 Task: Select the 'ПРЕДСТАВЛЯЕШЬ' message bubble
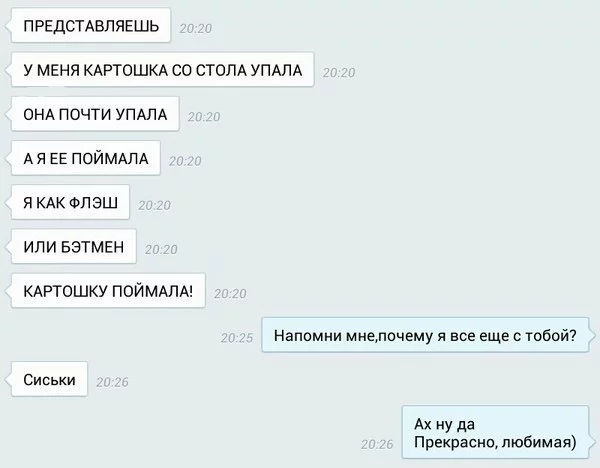[91, 26]
